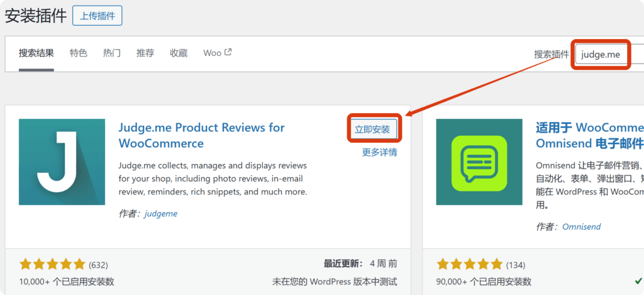Image resolution: width=644 pixels, height=295 pixels.
Task: Open 更多详情 for Judge.me plugin
Action: pos(379,152)
